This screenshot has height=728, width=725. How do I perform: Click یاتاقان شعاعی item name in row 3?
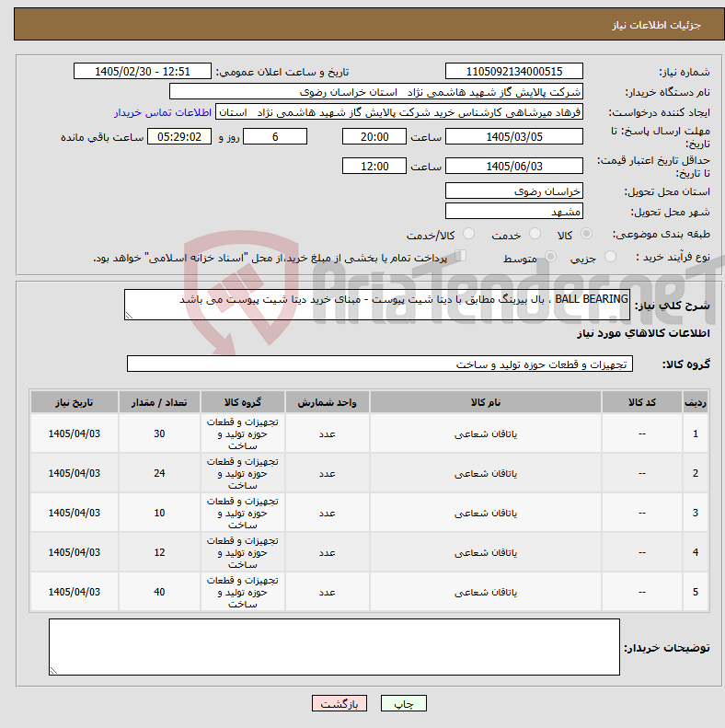486,513
